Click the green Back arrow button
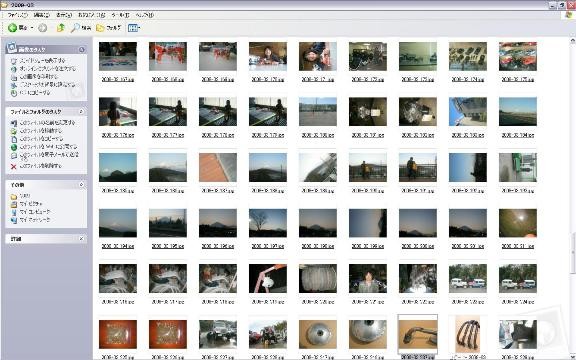The height and width of the screenshot is (360, 576). 12,28
